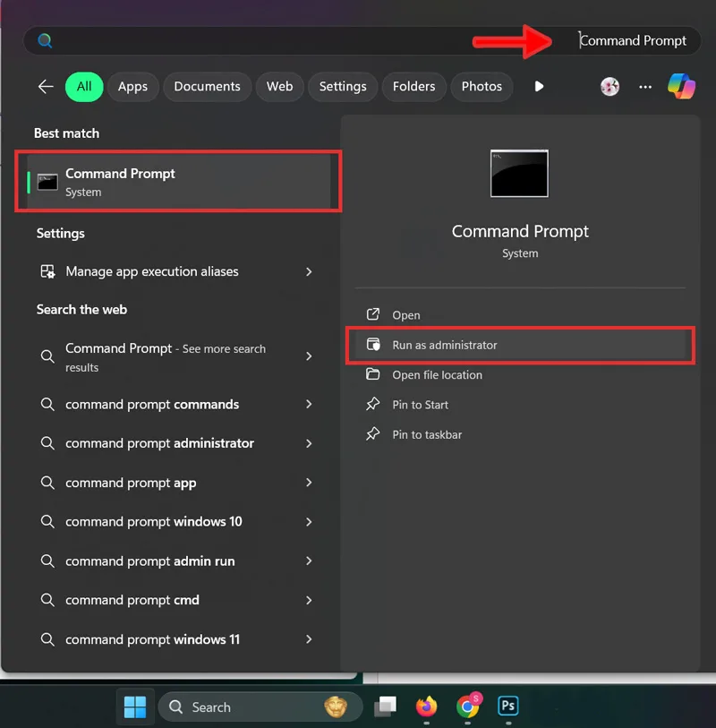Open Manage app execution aliases setting
The image size is (716, 728).
[179, 271]
